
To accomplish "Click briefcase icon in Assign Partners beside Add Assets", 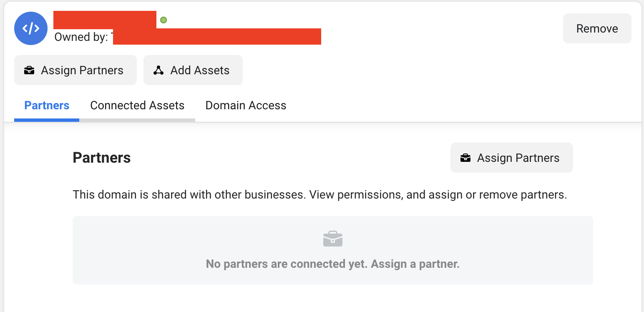I will point(29,70).
